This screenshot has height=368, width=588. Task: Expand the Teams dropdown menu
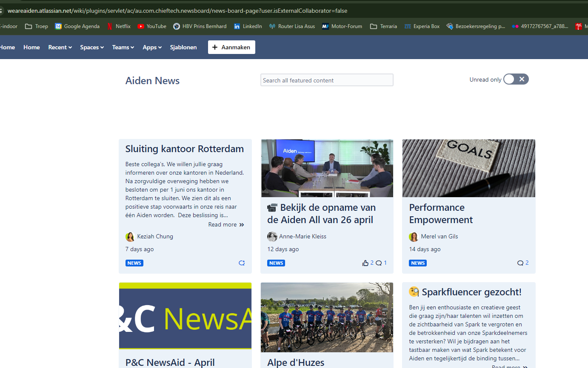[123, 47]
